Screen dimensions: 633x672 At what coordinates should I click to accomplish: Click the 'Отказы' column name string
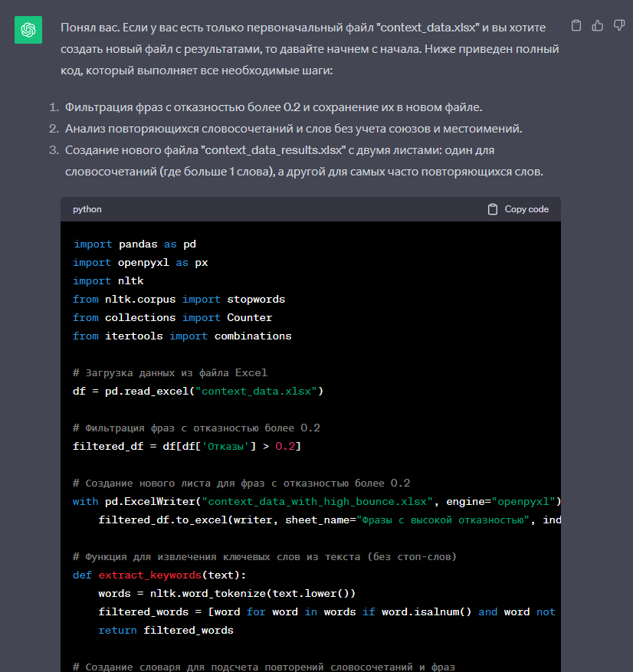(x=225, y=446)
